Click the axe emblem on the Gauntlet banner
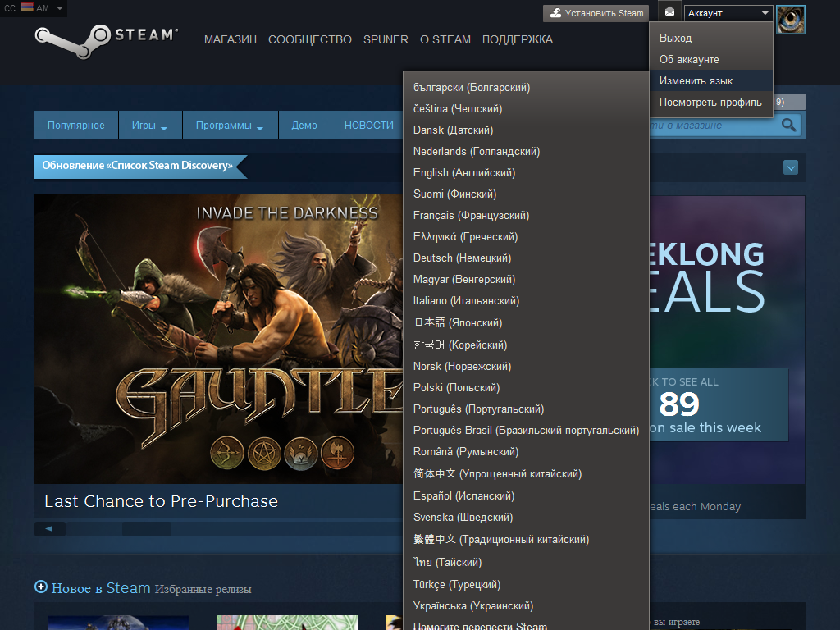Image resolution: width=840 pixels, height=630 pixels. [336, 450]
